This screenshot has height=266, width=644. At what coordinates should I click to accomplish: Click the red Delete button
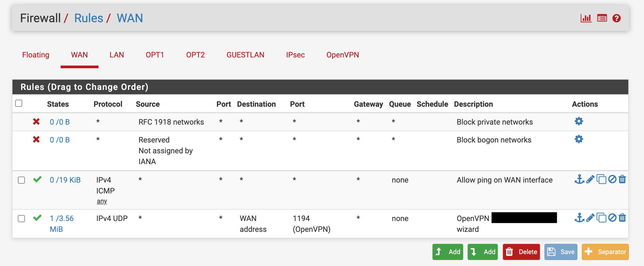[521, 252]
